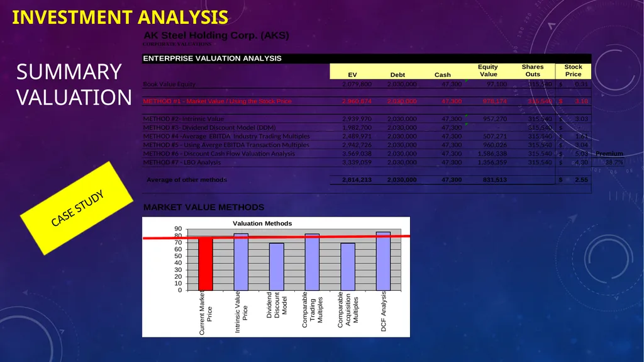
Task: Click EV cell '2,079,800'
Action: [357, 84]
